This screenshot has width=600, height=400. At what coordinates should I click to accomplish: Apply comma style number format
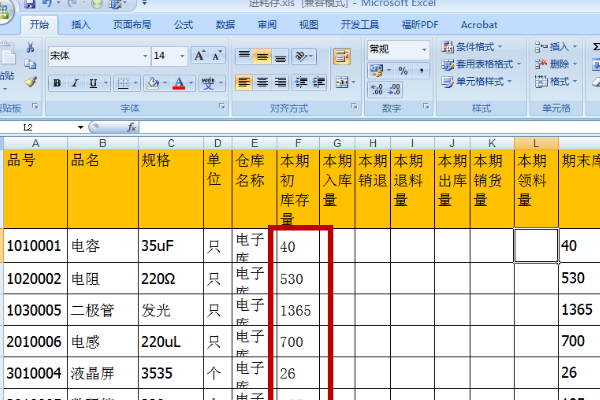[421, 70]
